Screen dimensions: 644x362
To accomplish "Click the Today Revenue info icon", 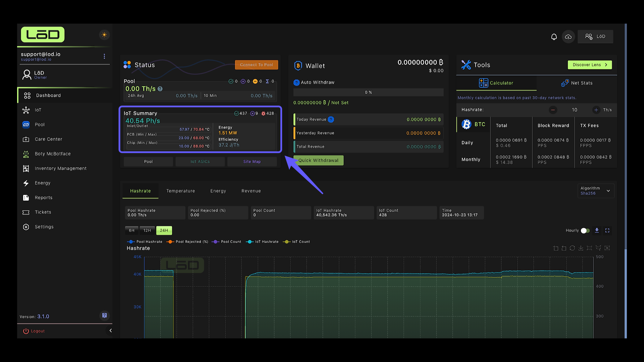I will click(x=331, y=119).
